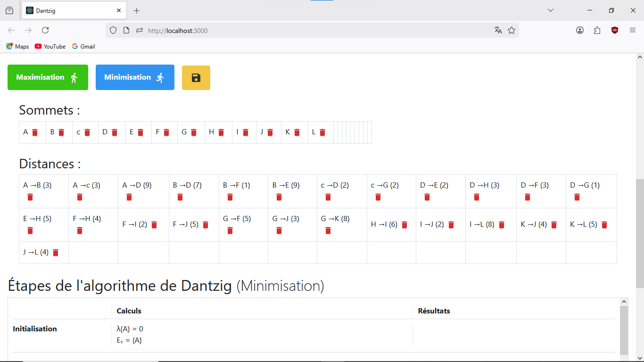This screenshot has width=644, height=362.
Task: Run the Minimisation algorithm
Action: pyautogui.click(x=135, y=77)
